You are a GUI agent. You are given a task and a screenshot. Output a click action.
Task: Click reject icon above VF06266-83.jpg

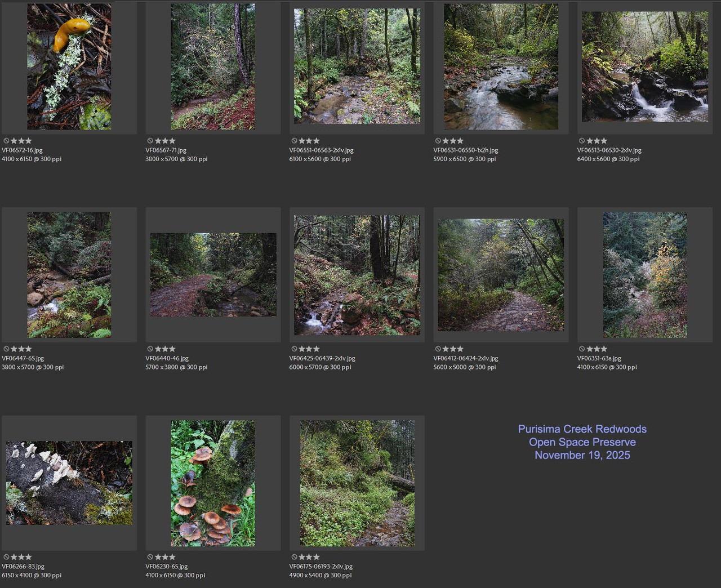click(6, 557)
